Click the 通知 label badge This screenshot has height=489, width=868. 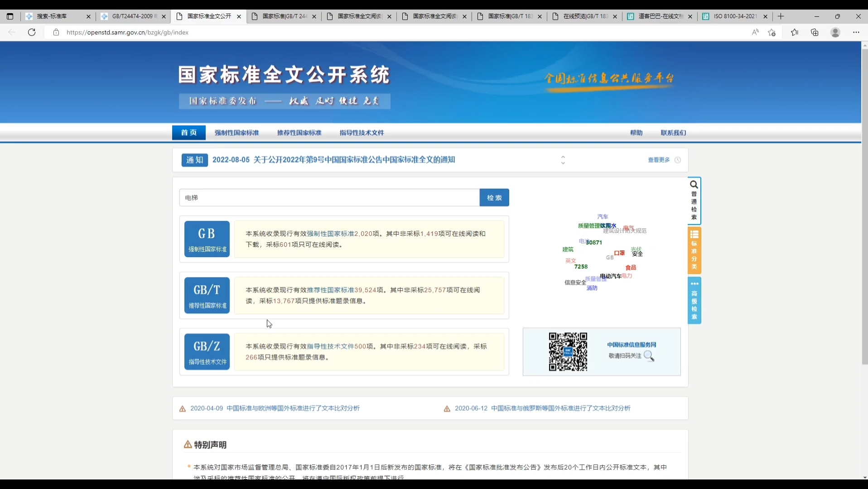[x=195, y=160]
